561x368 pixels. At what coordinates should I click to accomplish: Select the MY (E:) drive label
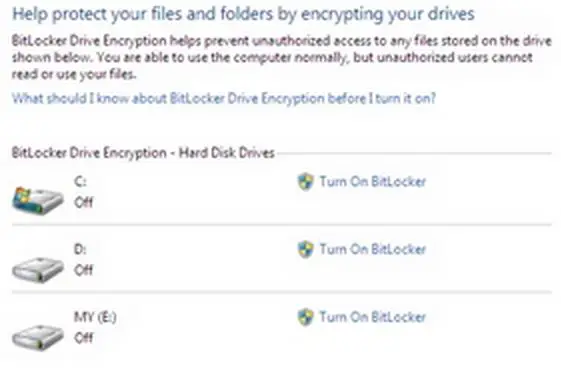[95, 317]
